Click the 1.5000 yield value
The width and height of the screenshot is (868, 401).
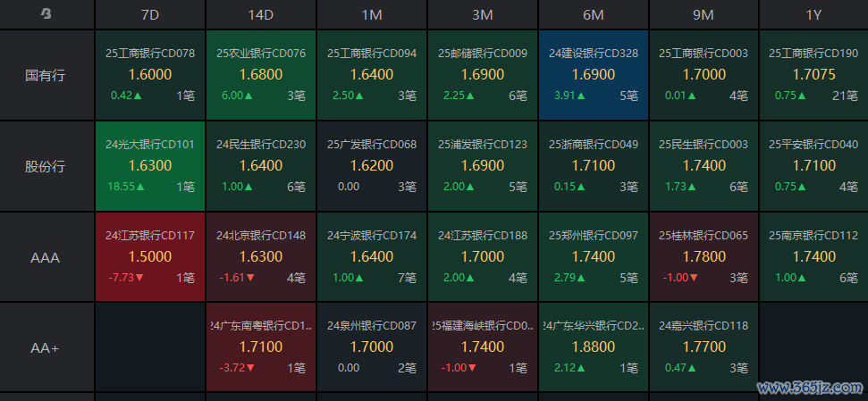[x=150, y=256]
